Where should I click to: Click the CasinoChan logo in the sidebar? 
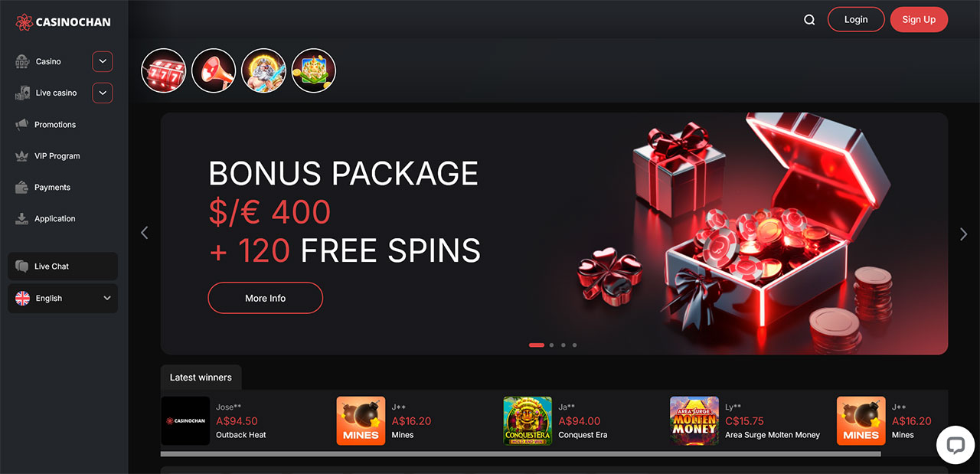click(63, 22)
